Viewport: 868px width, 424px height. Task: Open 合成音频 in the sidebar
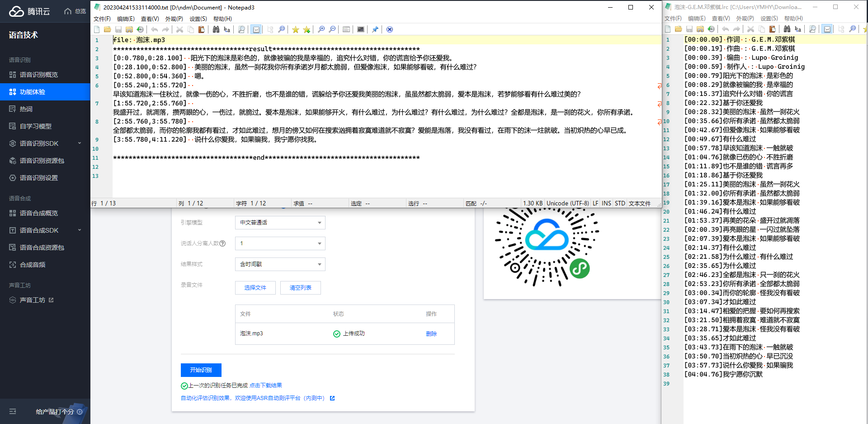pos(45,265)
